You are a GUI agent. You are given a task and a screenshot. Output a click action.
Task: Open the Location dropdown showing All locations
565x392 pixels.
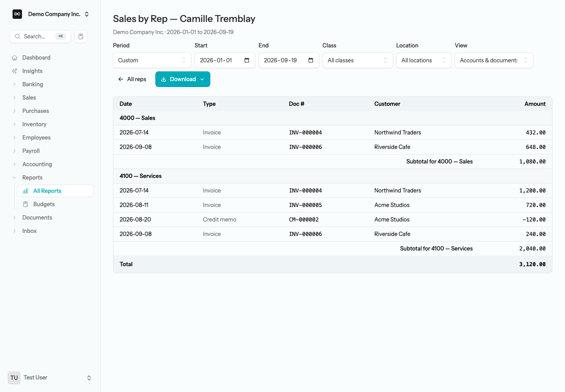pos(424,60)
